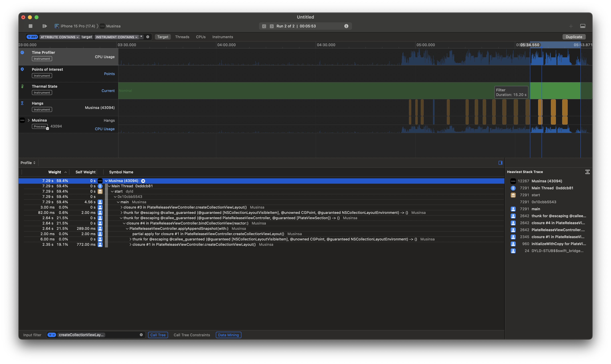The height and width of the screenshot is (364, 611).
Task: Open Call Tree Constraints options
Action: coord(192,335)
